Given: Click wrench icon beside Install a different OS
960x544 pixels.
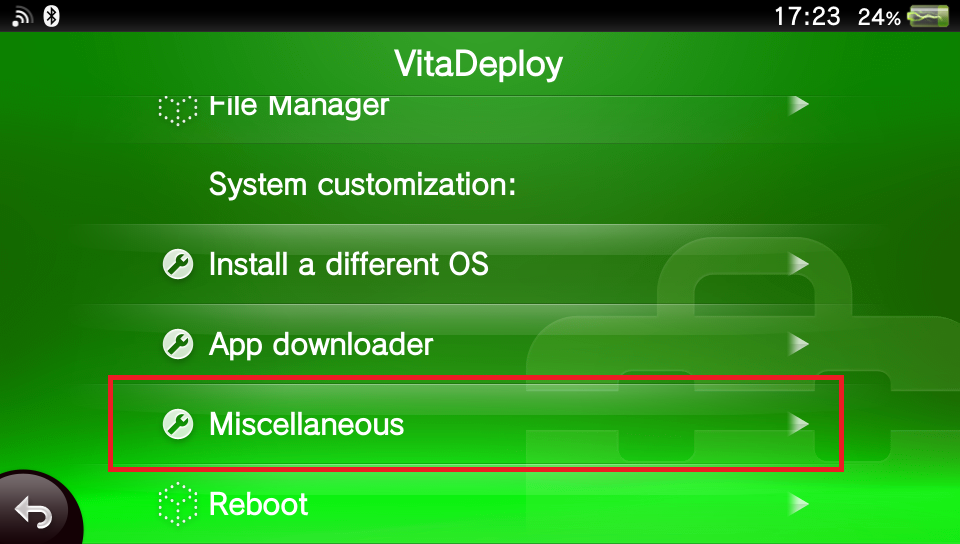Looking at the screenshot, I should (177, 265).
